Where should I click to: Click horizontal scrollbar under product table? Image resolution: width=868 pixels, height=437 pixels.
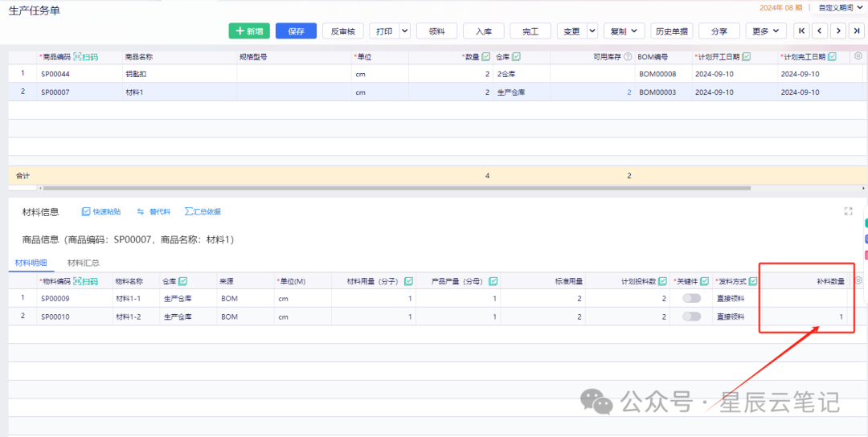[x=396, y=188]
